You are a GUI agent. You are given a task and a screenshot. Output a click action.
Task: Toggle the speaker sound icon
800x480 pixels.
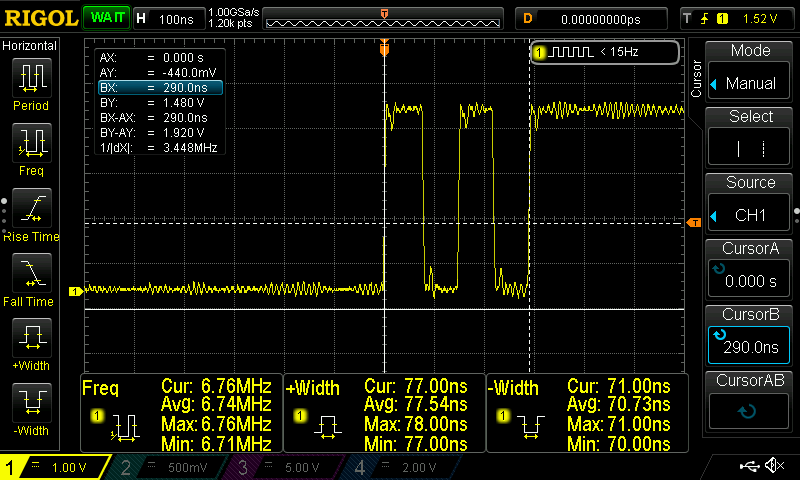(773, 466)
